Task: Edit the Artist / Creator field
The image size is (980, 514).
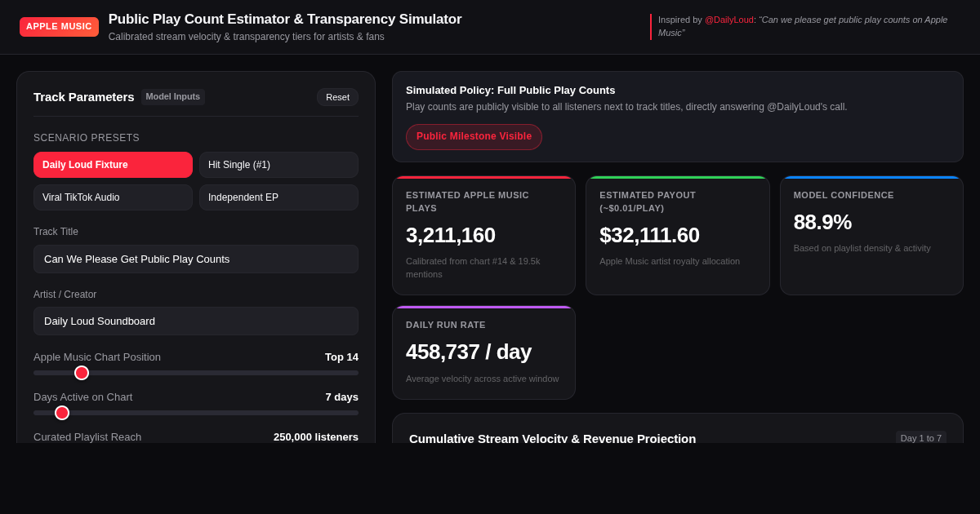Action: tap(196, 321)
